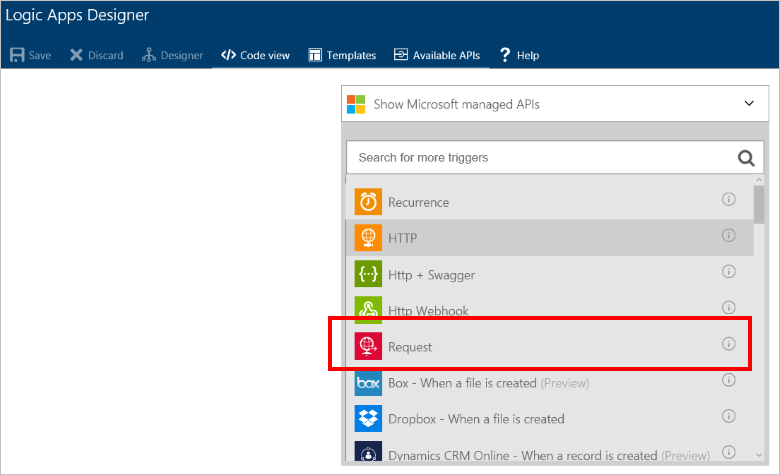Viewport: 780px width, 475px height.
Task: Click the dropdown chevron arrow
Action: pyautogui.click(x=749, y=103)
